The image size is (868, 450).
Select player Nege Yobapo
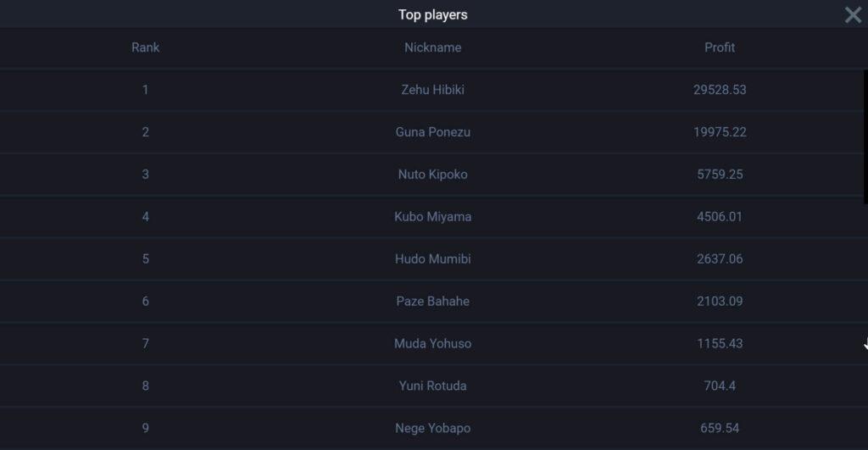[432, 428]
